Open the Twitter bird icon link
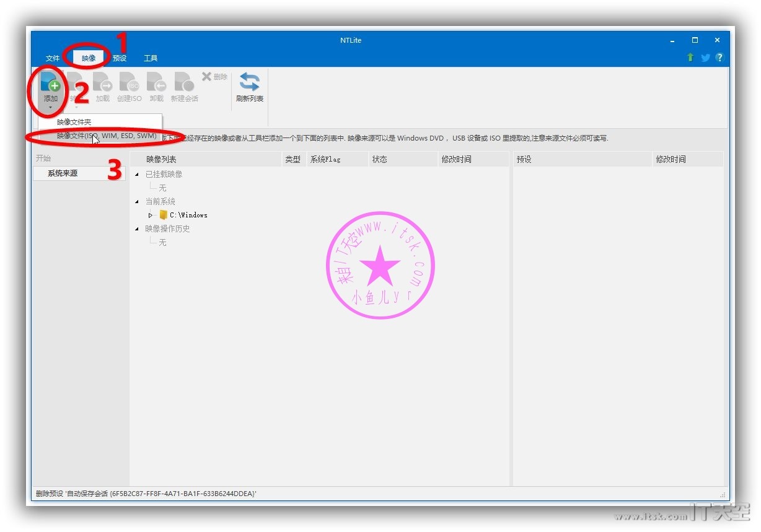Viewport: 761px width, 532px height. coord(705,58)
